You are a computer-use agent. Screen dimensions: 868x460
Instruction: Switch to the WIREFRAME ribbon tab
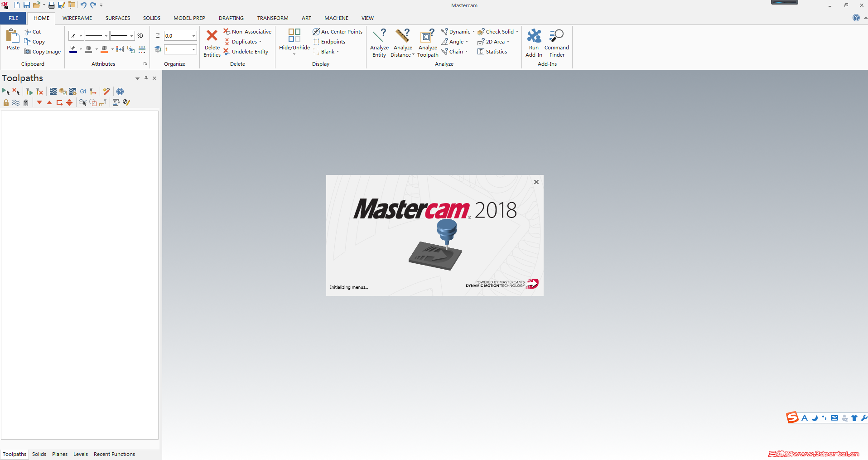[77, 18]
